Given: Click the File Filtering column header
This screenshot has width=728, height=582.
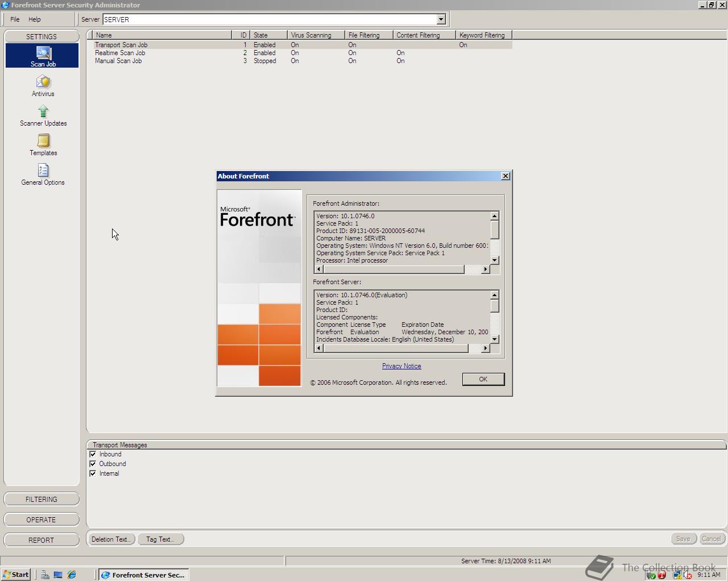Looking at the screenshot, I should tap(369, 35).
